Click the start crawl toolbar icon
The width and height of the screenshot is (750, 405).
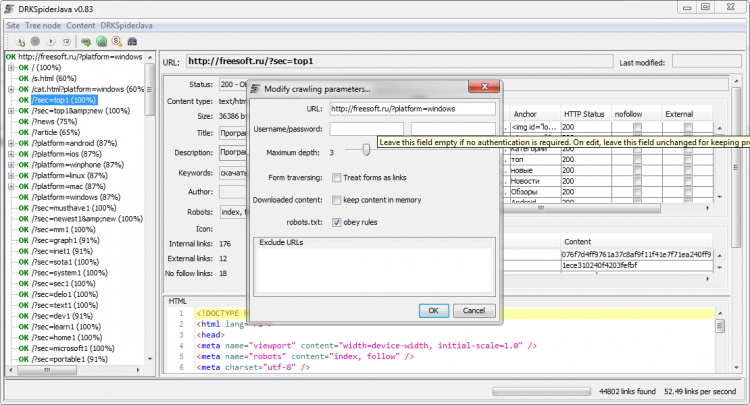21,41
